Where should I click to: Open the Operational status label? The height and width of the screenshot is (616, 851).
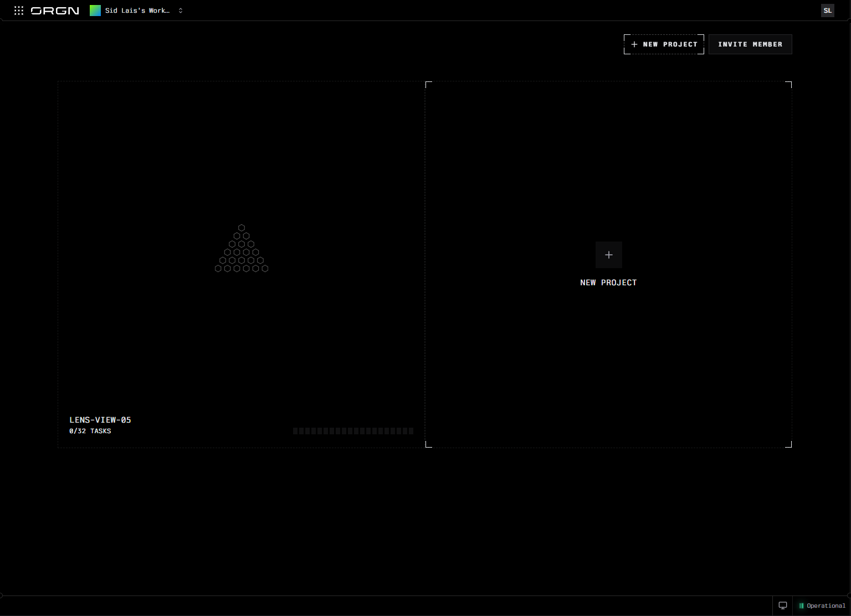[x=826, y=605]
